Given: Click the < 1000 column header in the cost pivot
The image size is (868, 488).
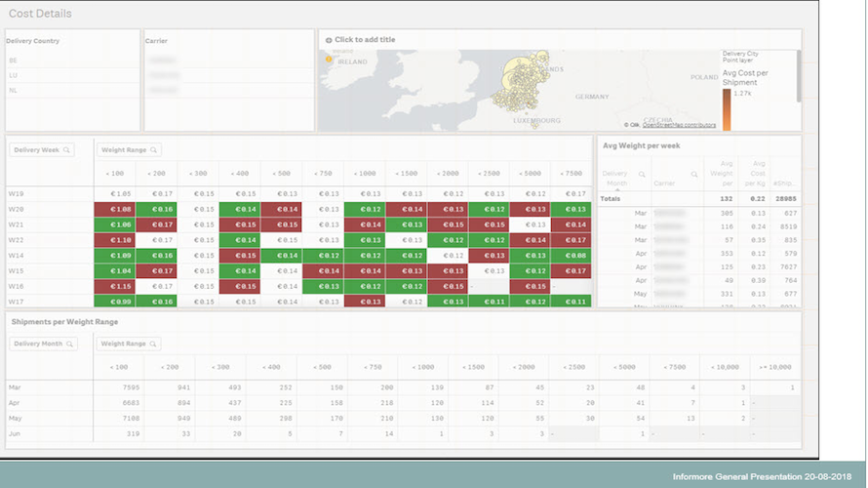Looking at the screenshot, I should click(364, 174).
